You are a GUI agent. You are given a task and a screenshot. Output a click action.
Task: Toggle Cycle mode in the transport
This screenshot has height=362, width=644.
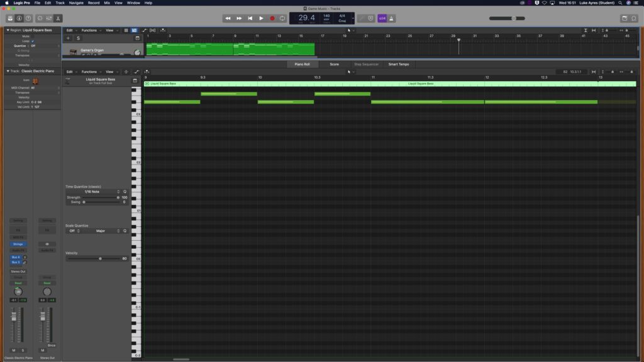coord(282,18)
